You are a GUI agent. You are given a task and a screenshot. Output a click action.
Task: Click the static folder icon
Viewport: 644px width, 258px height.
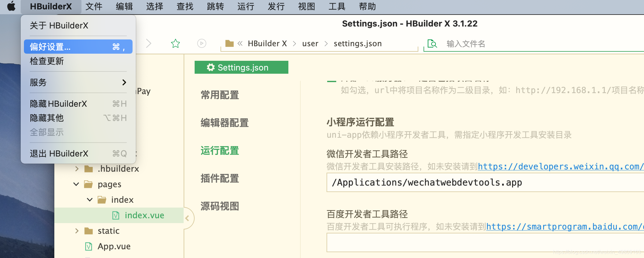pos(89,231)
